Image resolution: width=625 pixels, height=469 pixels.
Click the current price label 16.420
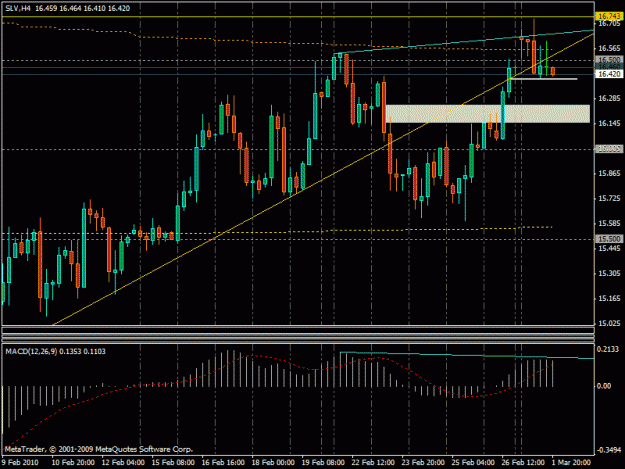pyautogui.click(x=609, y=74)
